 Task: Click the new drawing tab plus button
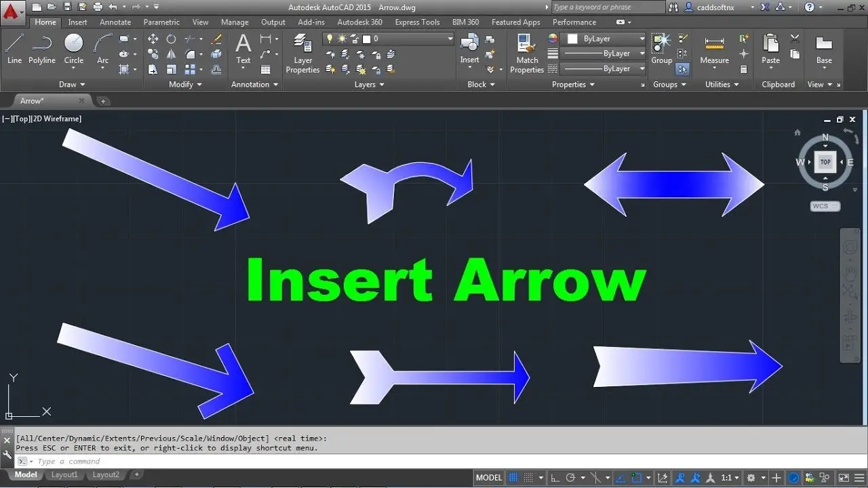103,101
